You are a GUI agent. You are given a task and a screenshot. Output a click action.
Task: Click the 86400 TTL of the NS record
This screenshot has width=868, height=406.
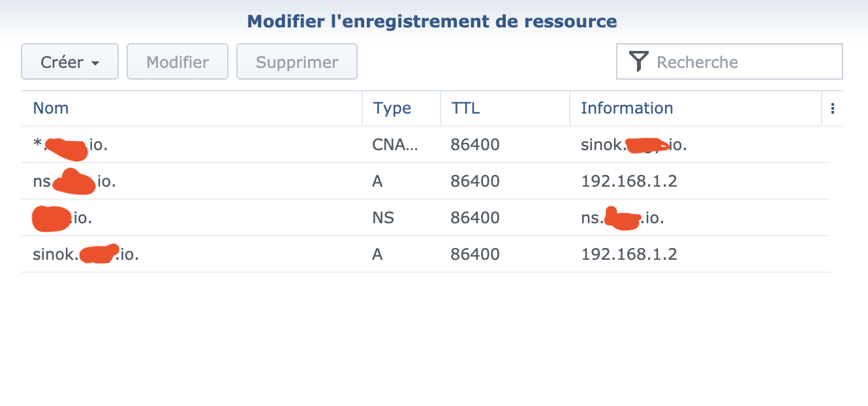click(x=474, y=217)
